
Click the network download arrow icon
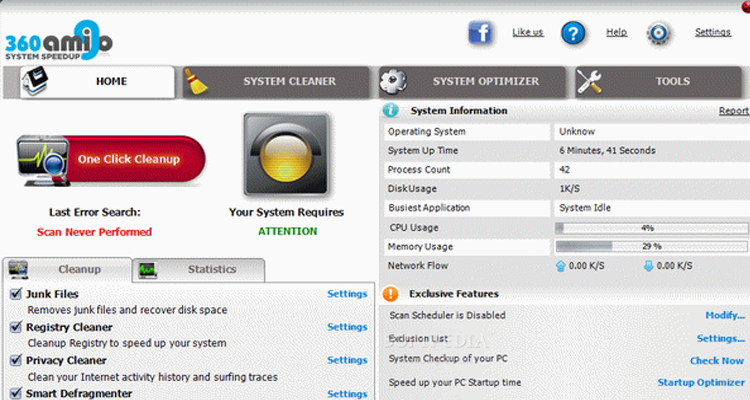[649, 266]
